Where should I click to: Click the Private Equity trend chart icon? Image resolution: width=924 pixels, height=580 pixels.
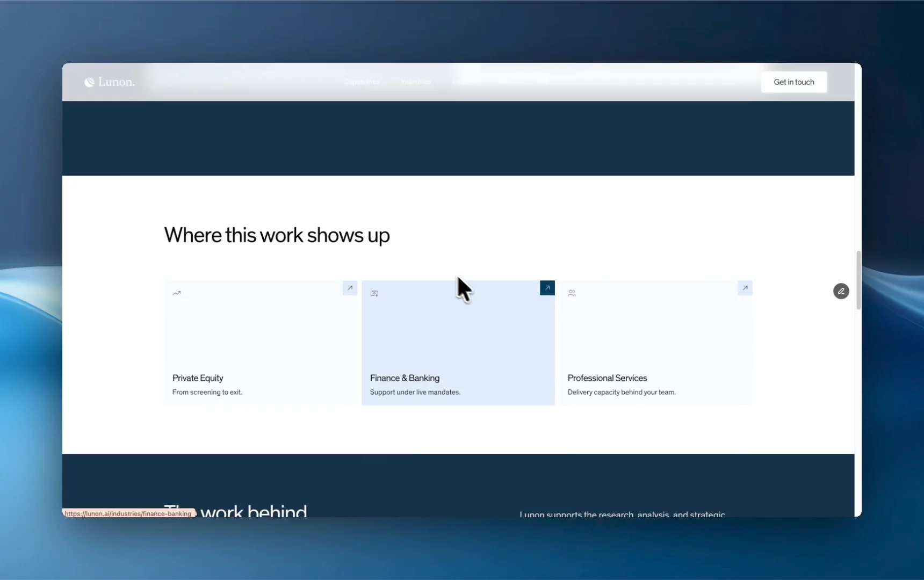[177, 293]
